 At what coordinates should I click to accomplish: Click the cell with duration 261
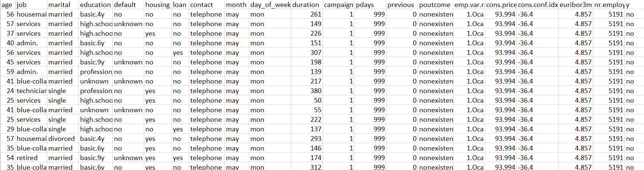pos(307,14)
